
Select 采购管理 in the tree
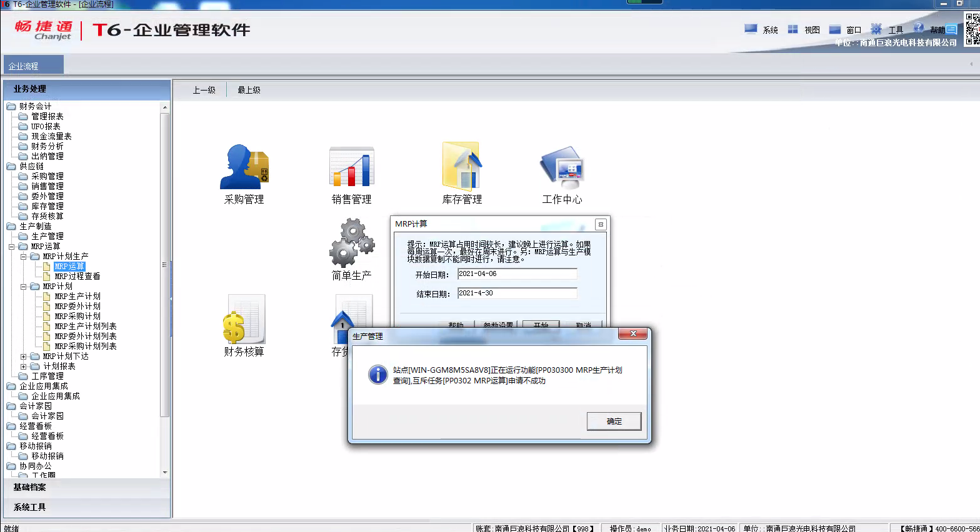pos(47,176)
